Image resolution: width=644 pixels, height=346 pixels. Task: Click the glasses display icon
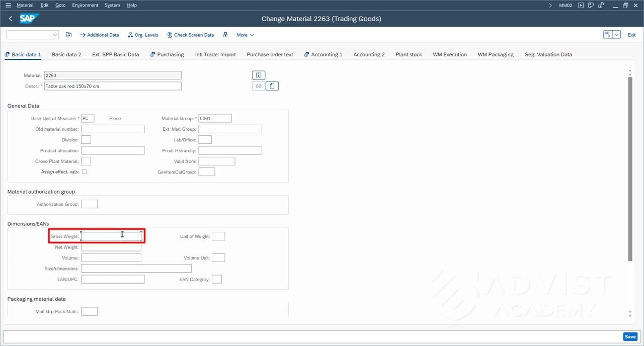tap(259, 86)
